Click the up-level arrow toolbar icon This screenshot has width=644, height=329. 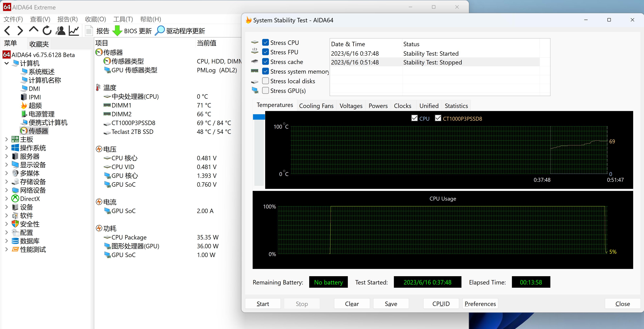pos(34,30)
